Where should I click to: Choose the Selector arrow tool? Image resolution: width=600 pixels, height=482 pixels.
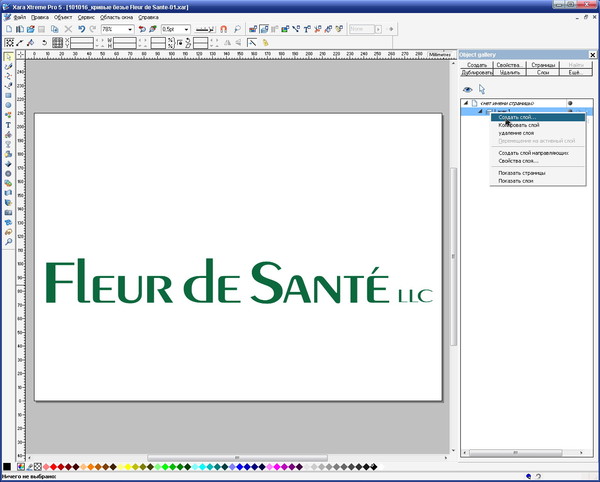[x=8, y=57]
